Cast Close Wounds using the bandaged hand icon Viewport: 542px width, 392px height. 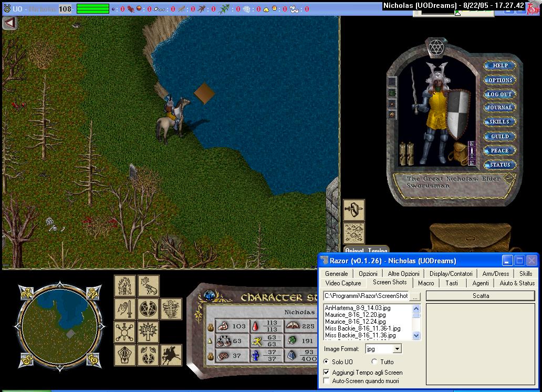coord(149,286)
